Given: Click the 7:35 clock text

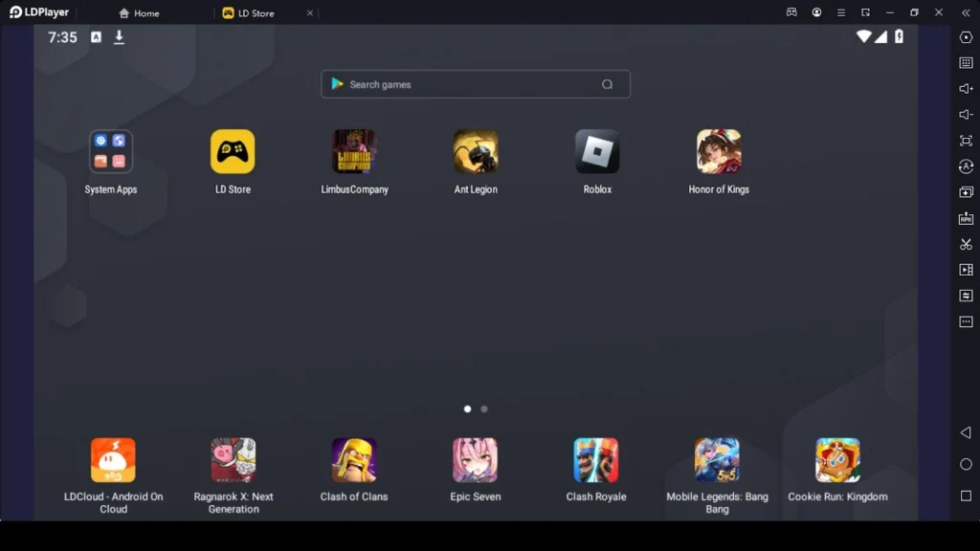Looking at the screenshot, I should (x=62, y=37).
